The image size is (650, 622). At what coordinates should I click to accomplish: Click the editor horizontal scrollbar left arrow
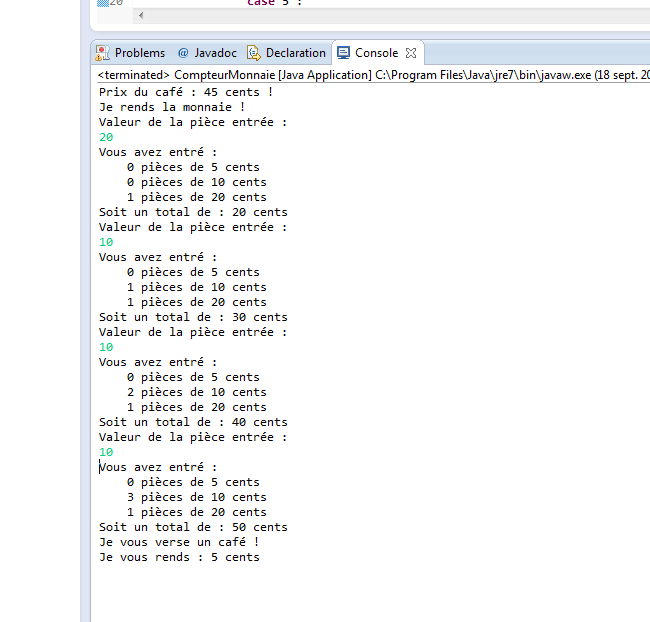[x=140, y=16]
